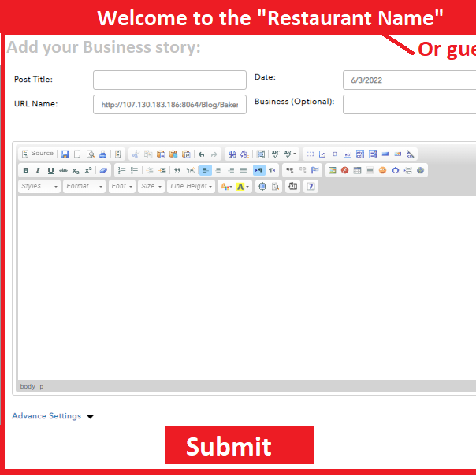This screenshot has height=476, width=476.
Task: Click the Remove Format eraser icon
Action: coord(103,170)
